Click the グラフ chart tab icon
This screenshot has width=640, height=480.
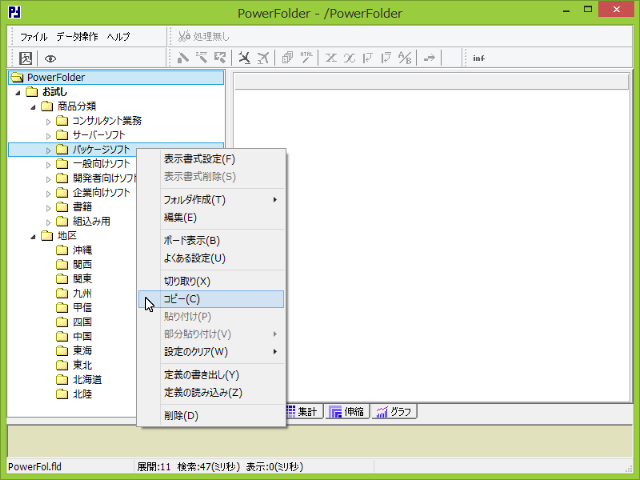[x=382, y=412]
